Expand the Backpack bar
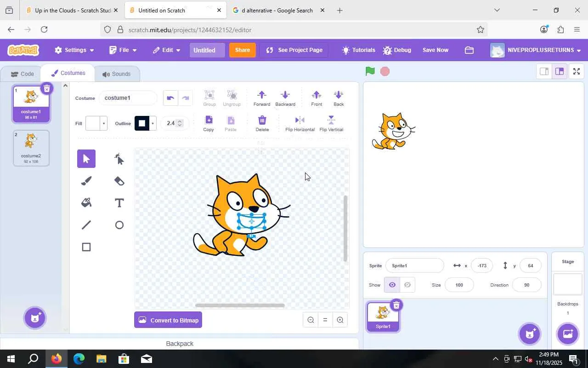The image size is (588, 368). (180, 344)
